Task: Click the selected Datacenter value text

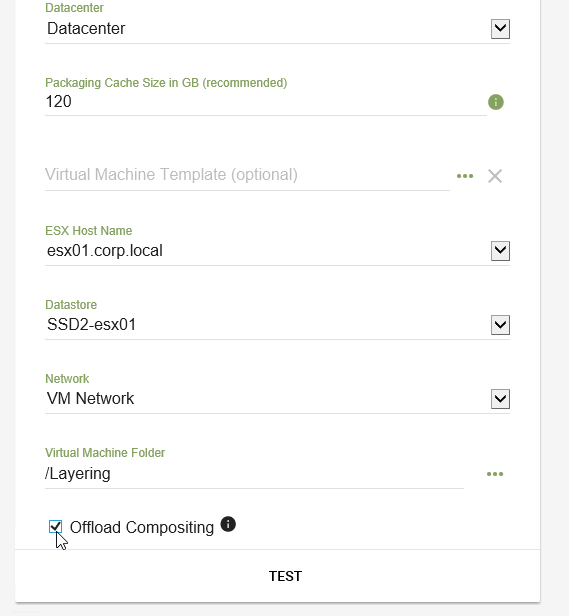Action: [x=86, y=29]
